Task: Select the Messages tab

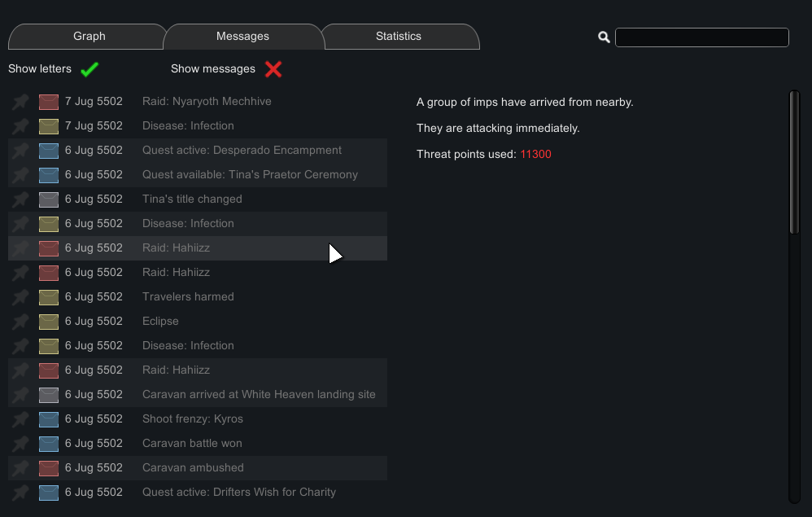Action: (242, 37)
